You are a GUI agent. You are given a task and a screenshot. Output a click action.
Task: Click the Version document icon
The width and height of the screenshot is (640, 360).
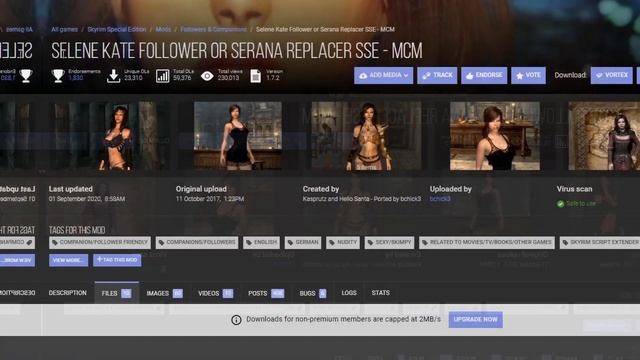(256, 76)
